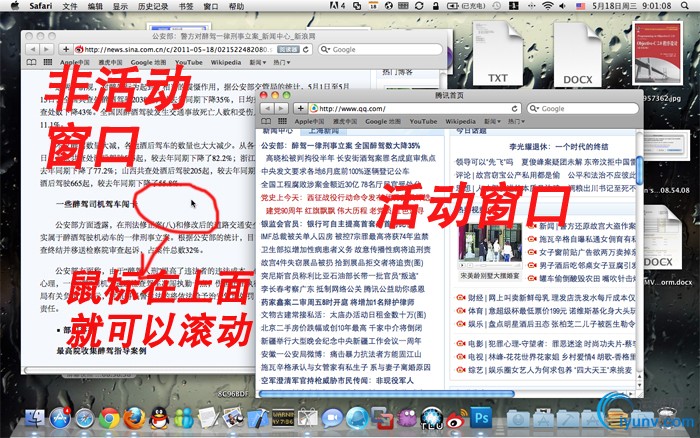700x438 pixels.
Task: Reload the Sina news page
Action: coord(306,49)
